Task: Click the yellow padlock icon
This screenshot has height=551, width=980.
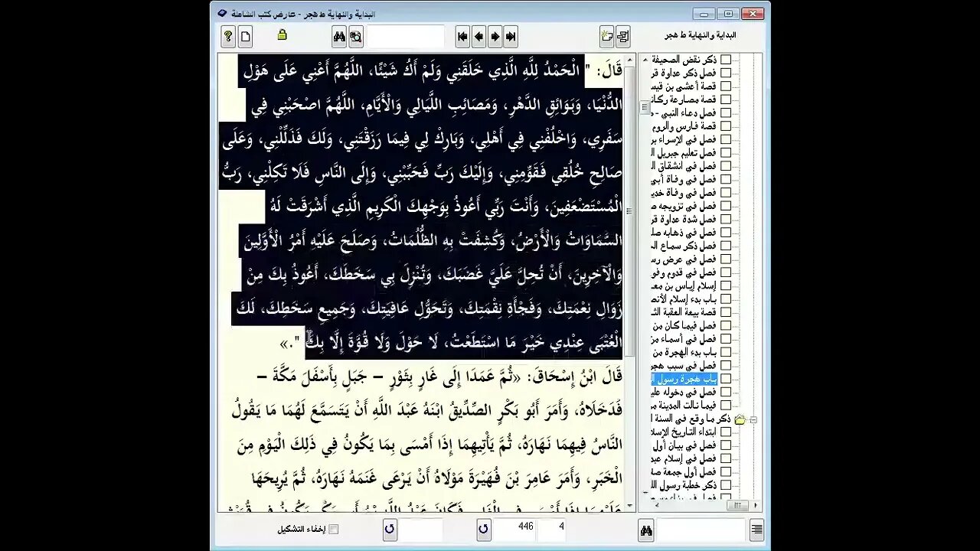Action: pyautogui.click(x=282, y=34)
